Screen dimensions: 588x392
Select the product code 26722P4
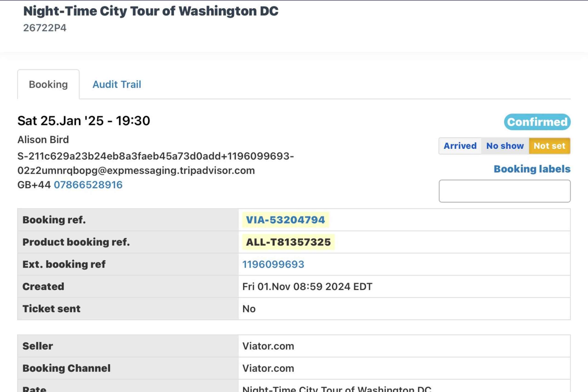point(45,28)
